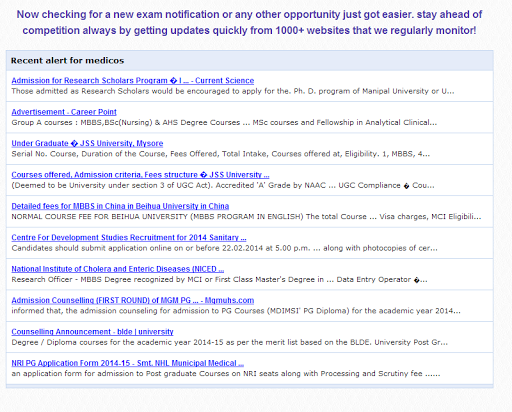Click the Group A courses MBBS description text
The height and width of the screenshot is (412, 512).
click(x=224, y=122)
